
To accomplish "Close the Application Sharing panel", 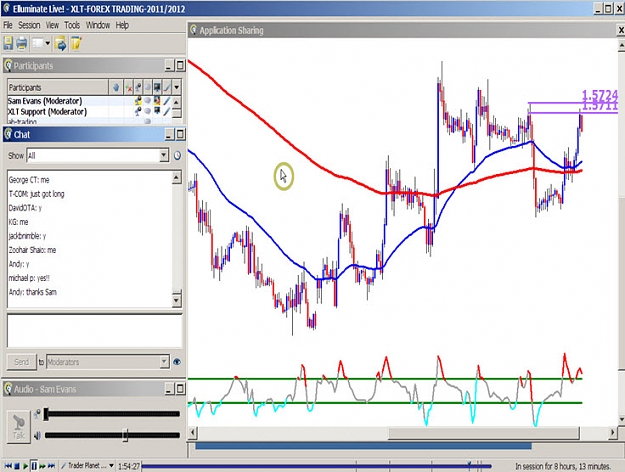I will pyautogui.click(x=621, y=30).
